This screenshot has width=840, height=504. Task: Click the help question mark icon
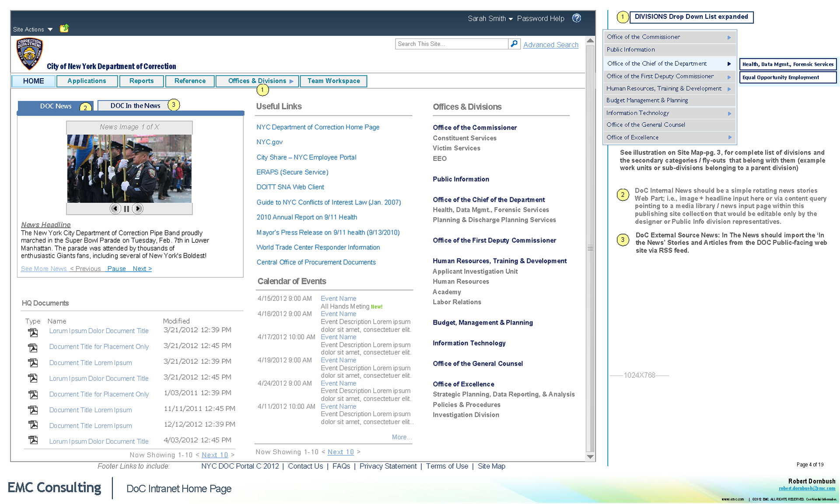coord(577,18)
